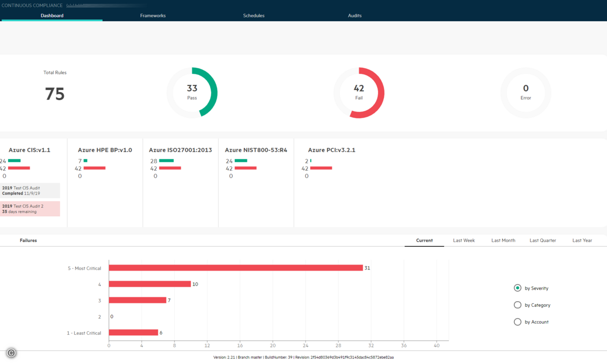Click the copyright icon at bottom left

pos(11,353)
